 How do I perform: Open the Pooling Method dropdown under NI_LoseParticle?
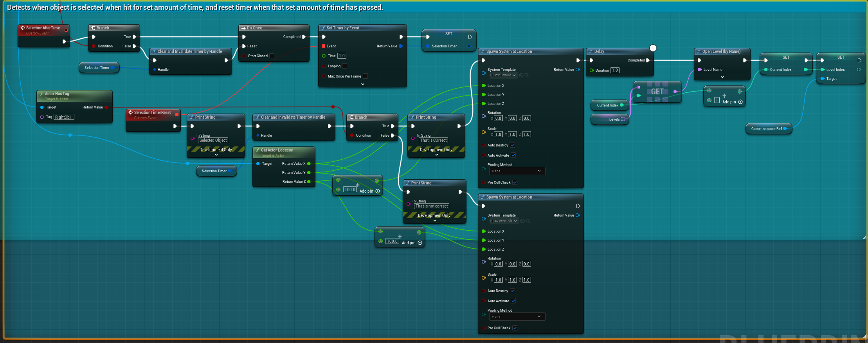(517, 317)
